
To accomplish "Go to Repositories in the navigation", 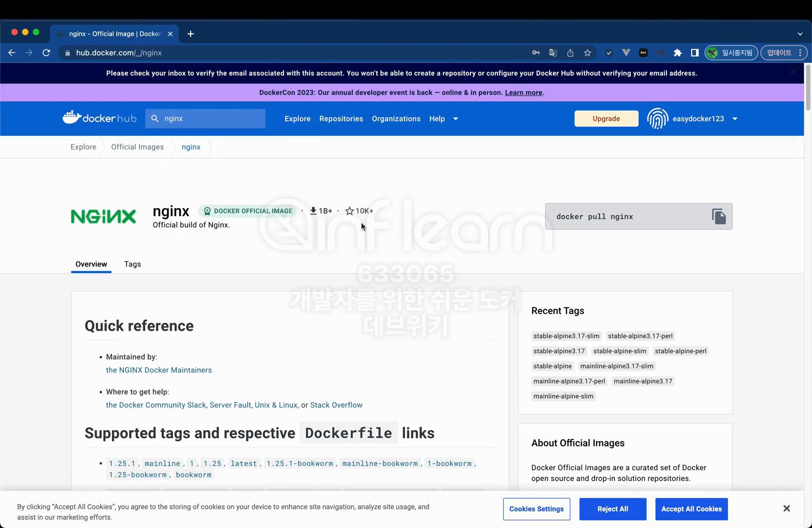I will [x=341, y=119].
